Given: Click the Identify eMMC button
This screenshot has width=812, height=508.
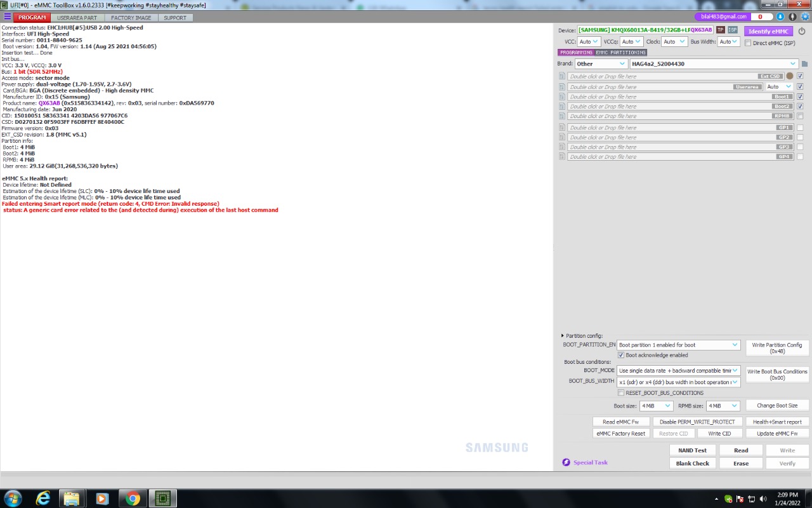Looking at the screenshot, I should pos(768,31).
